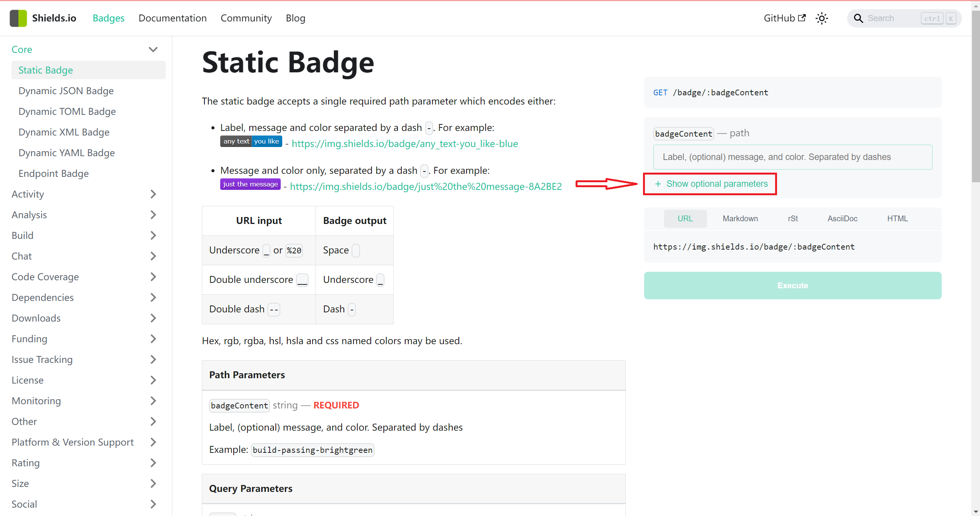Open GitHub external link
This screenshot has width=980, height=516.
(785, 18)
